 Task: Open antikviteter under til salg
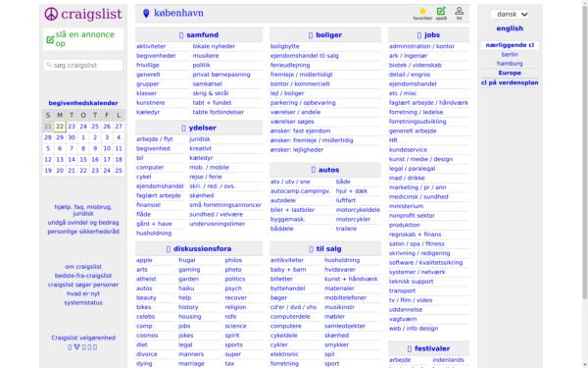coord(287,261)
